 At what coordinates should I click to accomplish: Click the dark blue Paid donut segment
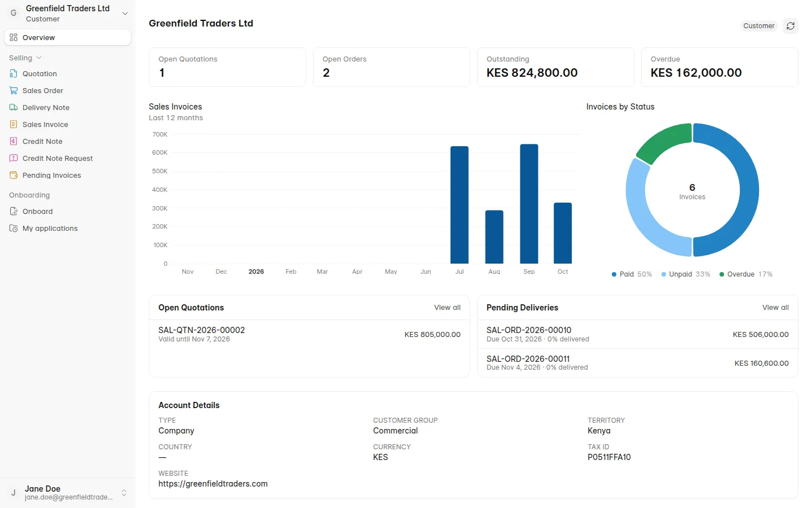point(749,190)
